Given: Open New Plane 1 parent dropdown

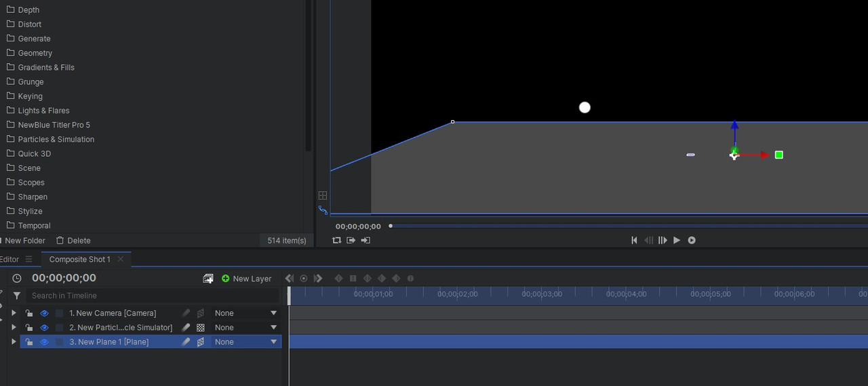Looking at the screenshot, I should click(245, 342).
